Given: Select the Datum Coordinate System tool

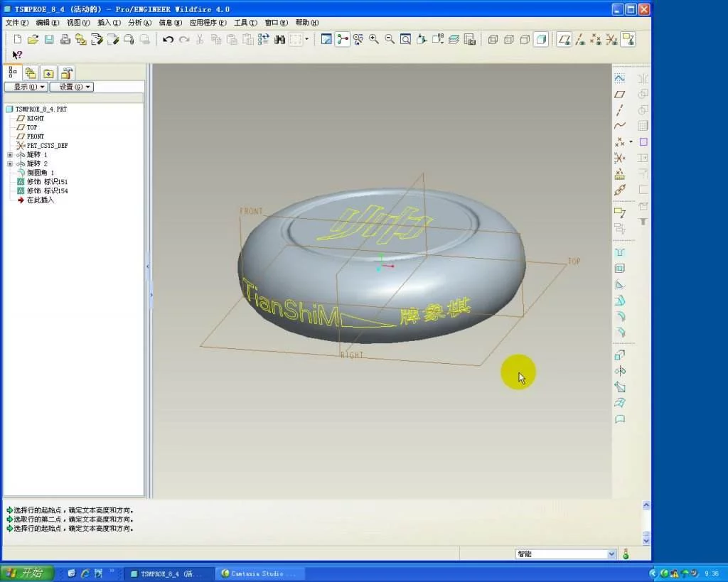Looking at the screenshot, I should [x=619, y=158].
